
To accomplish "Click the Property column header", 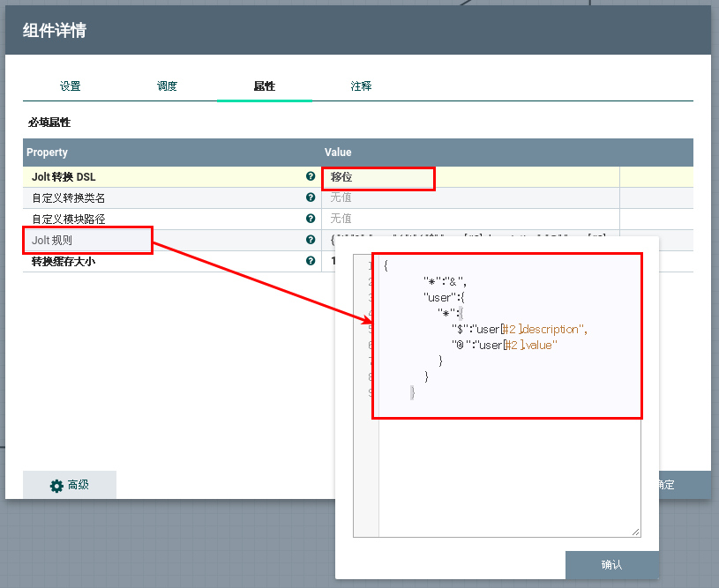I will (48, 153).
